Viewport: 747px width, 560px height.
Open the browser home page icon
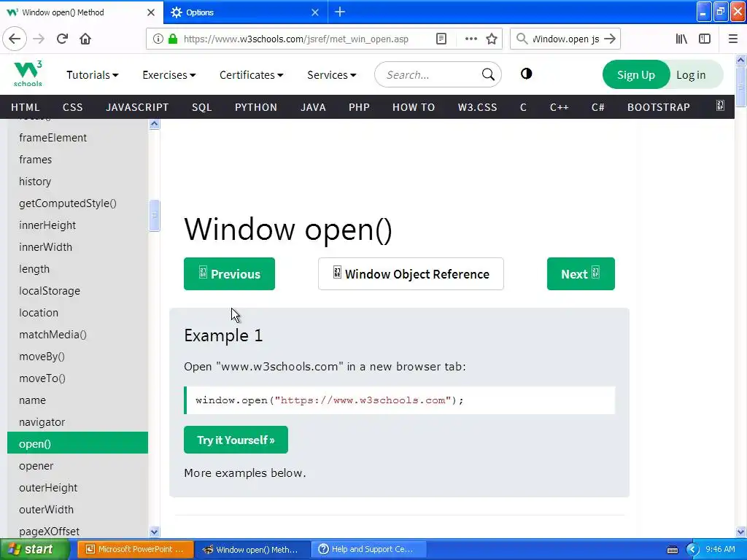(85, 39)
